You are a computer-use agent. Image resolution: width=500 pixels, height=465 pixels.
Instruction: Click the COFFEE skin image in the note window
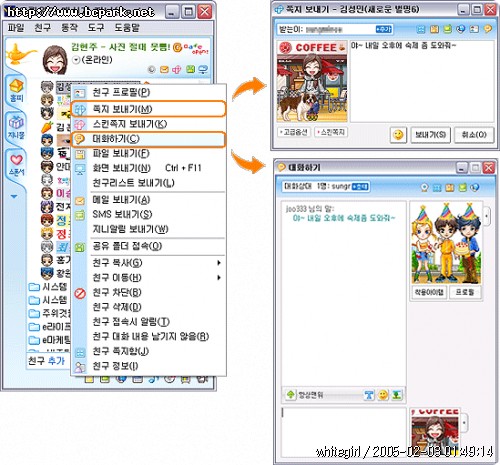tap(312, 81)
